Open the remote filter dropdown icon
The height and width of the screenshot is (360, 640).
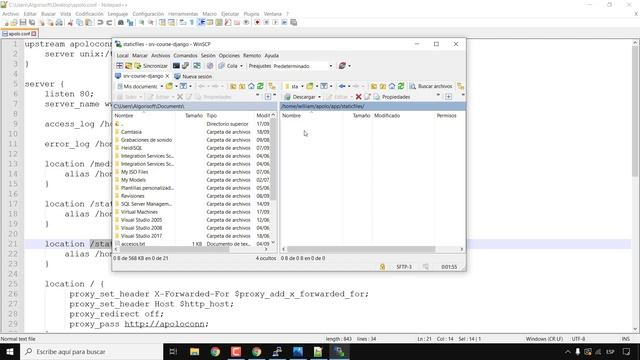pyautogui.click(x=325, y=86)
